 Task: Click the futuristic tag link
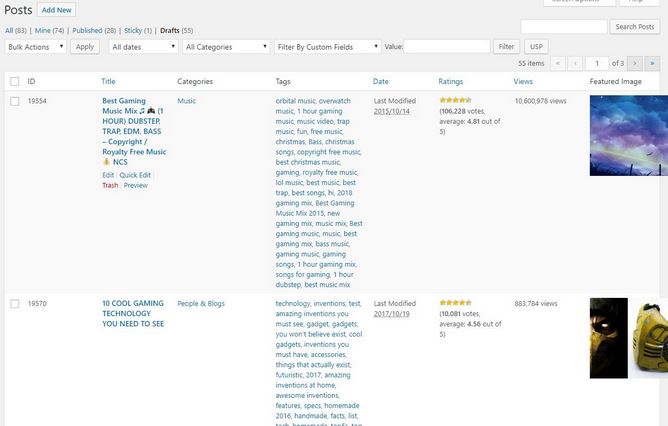coord(290,375)
